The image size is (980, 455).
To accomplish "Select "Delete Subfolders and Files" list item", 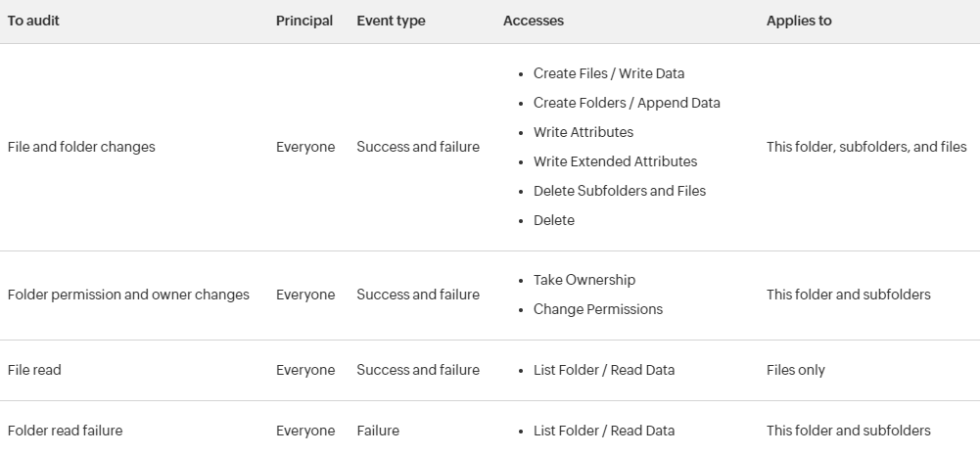I will pos(620,191).
